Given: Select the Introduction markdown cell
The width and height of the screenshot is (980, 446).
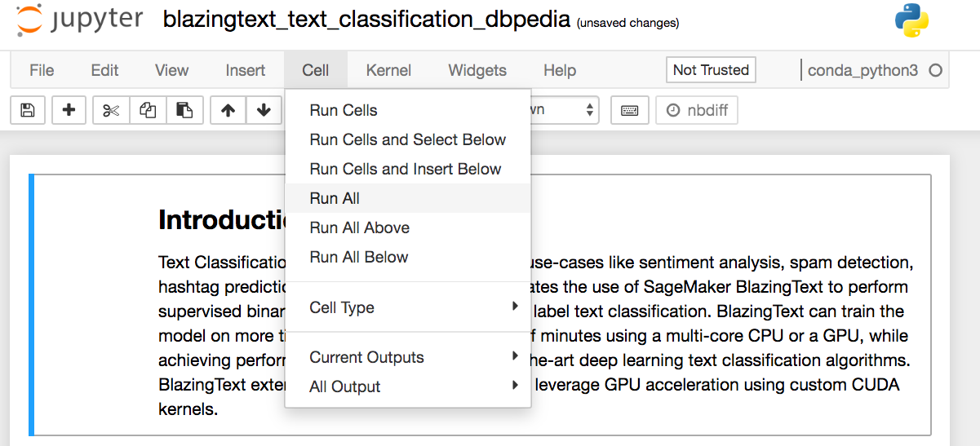Looking at the screenshot, I should pos(480,304).
